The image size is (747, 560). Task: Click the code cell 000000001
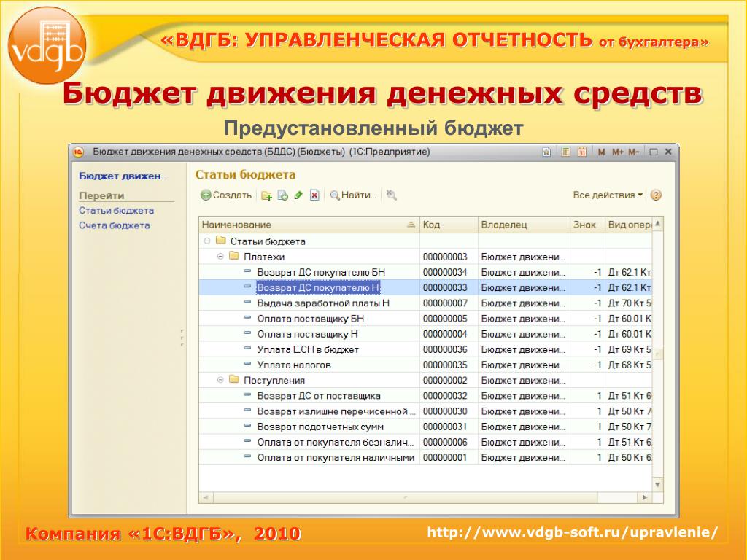[449, 458]
